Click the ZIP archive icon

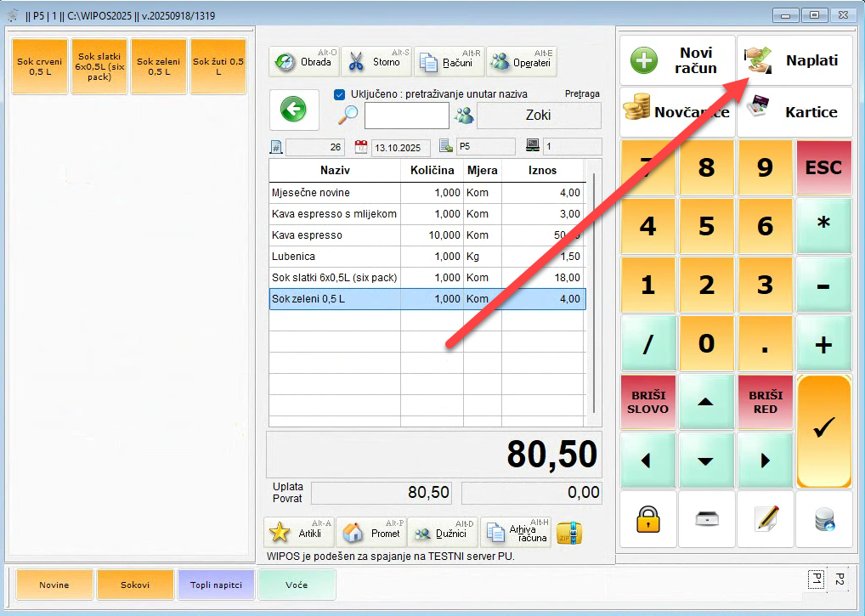point(568,533)
